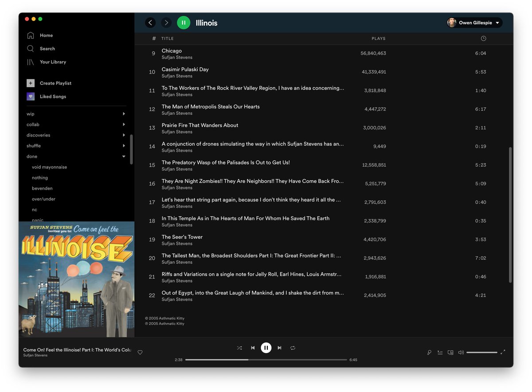Viewport: 532px width, 392px height.
Task: Skip to previous track
Action: pos(253,348)
